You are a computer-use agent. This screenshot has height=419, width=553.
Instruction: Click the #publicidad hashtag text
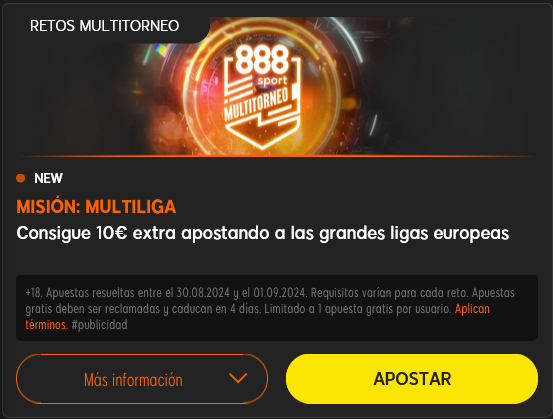click(99, 324)
